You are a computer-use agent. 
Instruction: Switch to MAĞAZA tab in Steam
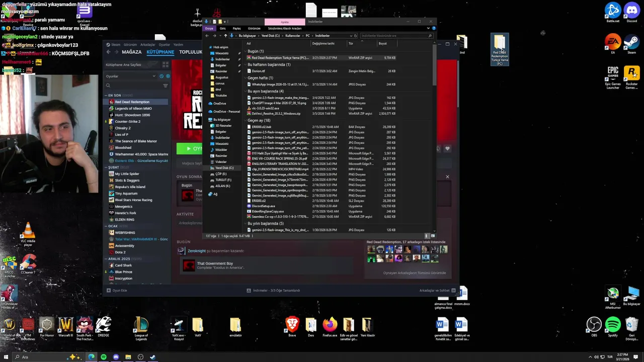point(132,52)
